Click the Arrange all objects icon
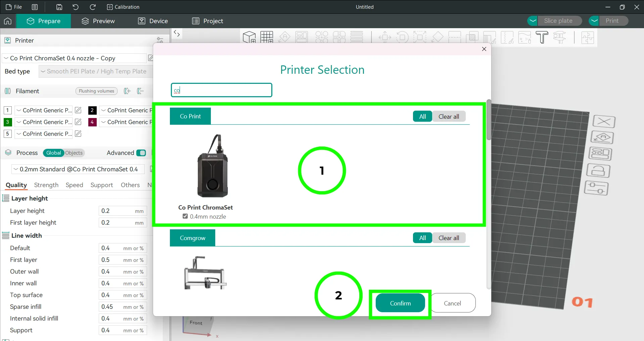This screenshot has width=644, height=341. pos(302,37)
